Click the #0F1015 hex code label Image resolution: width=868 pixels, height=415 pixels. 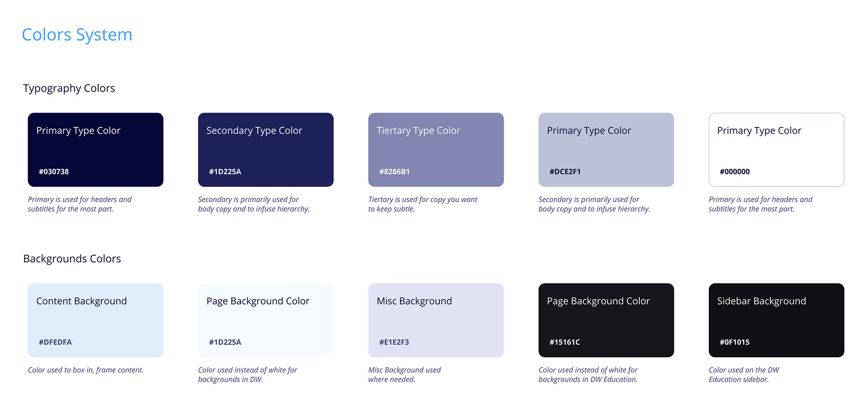pos(734,342)
